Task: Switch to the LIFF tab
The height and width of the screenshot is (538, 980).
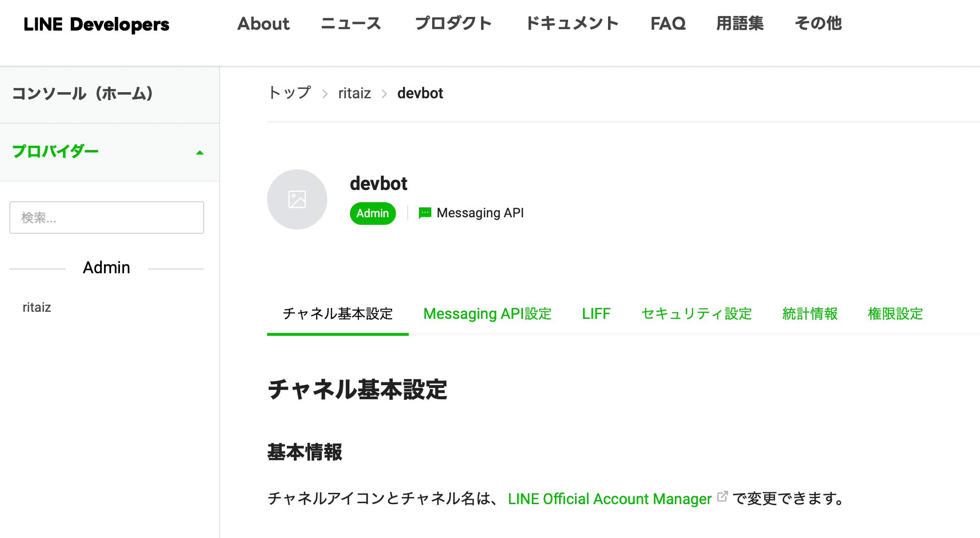Action: 596,314
